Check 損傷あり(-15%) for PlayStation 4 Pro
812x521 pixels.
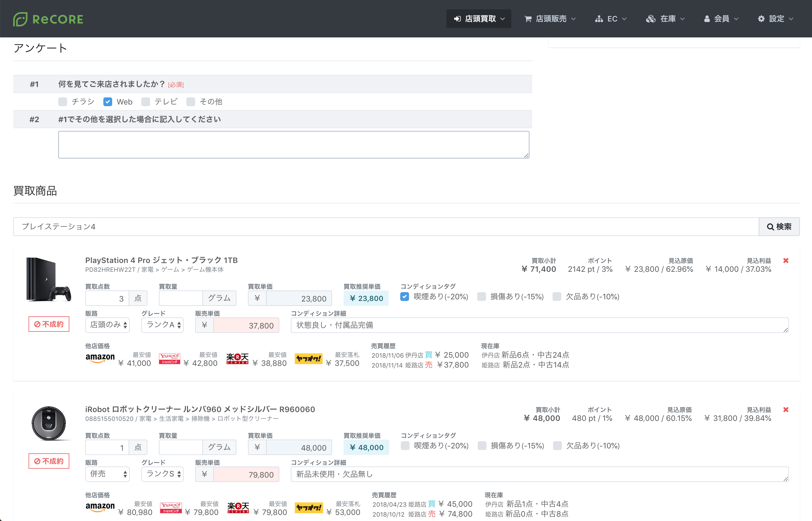[x=481, y=297]
